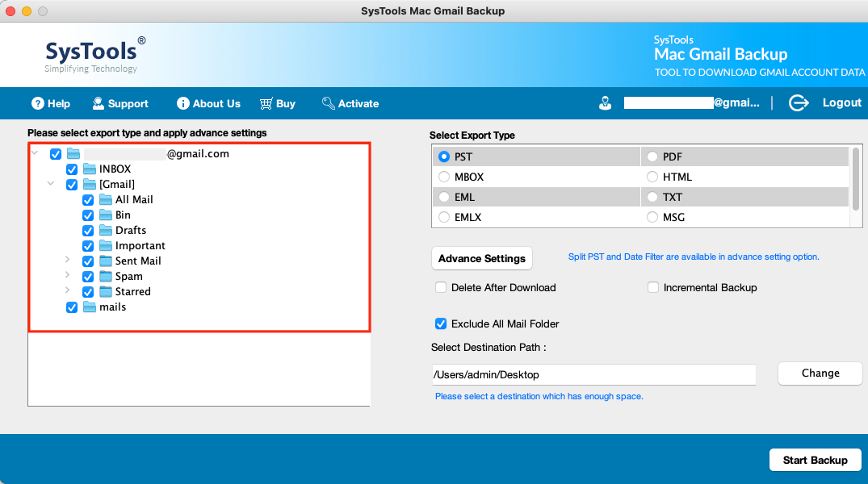Image resolution: width=868 pixels, height=484 pixels.
Task: Uncheck the All Mail folder checkbox
Action: tap(88, 200)
